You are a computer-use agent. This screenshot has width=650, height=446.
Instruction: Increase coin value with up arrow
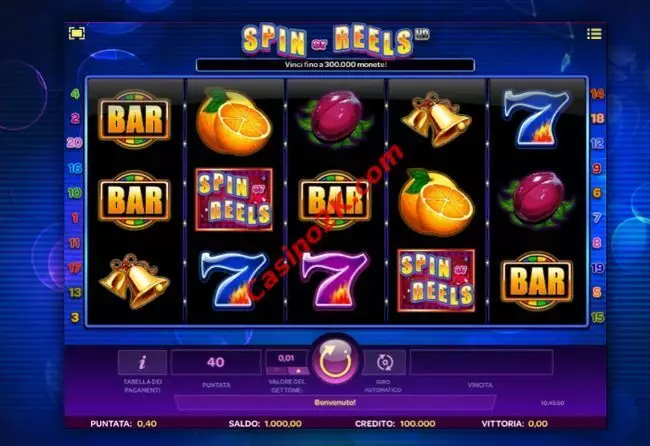tap(298, 371)
